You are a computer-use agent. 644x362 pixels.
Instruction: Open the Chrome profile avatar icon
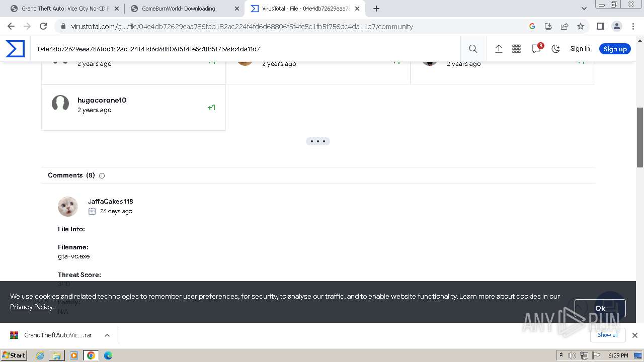(616, 26)
